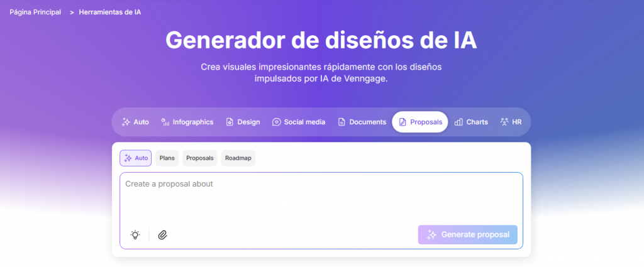Toggle the Auto sub-type chip with purple outline
Viewport: 644px width, 267px height.
pos(136,158)
